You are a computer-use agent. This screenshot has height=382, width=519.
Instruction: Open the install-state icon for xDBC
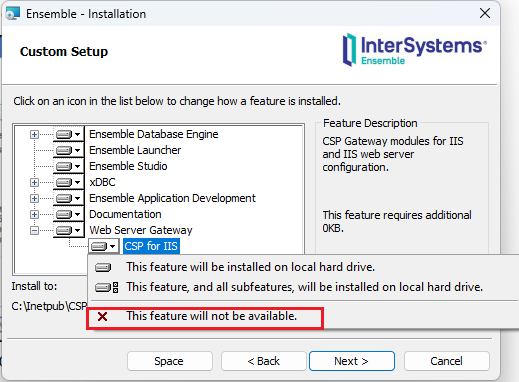[68, 182]
